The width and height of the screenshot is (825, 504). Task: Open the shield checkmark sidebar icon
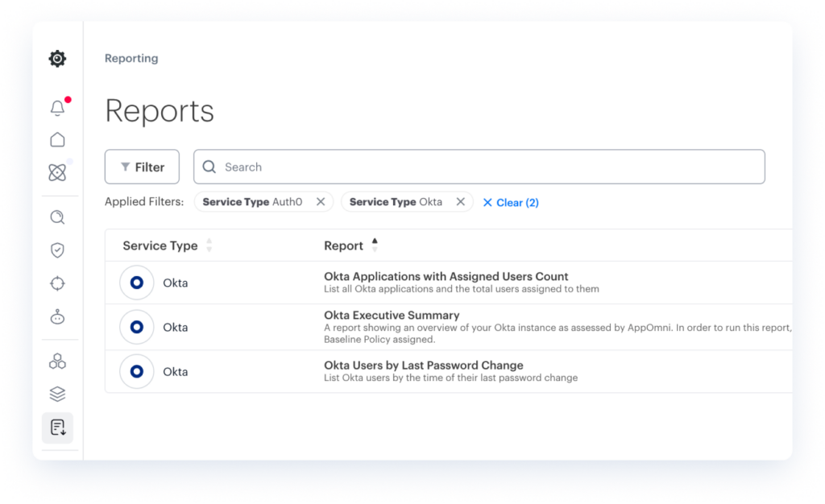tap(57, 250)
